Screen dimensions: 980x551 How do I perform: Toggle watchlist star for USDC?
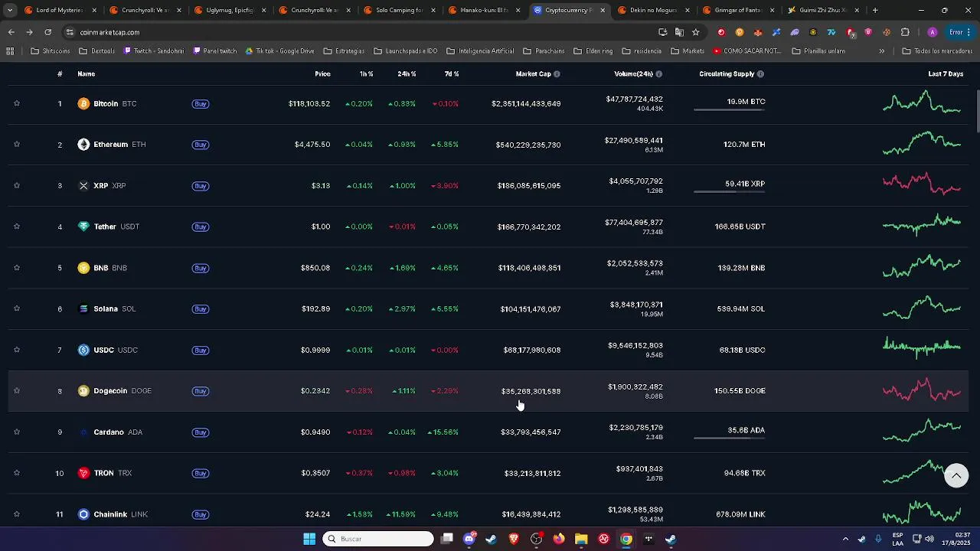(x=16, y=350)
